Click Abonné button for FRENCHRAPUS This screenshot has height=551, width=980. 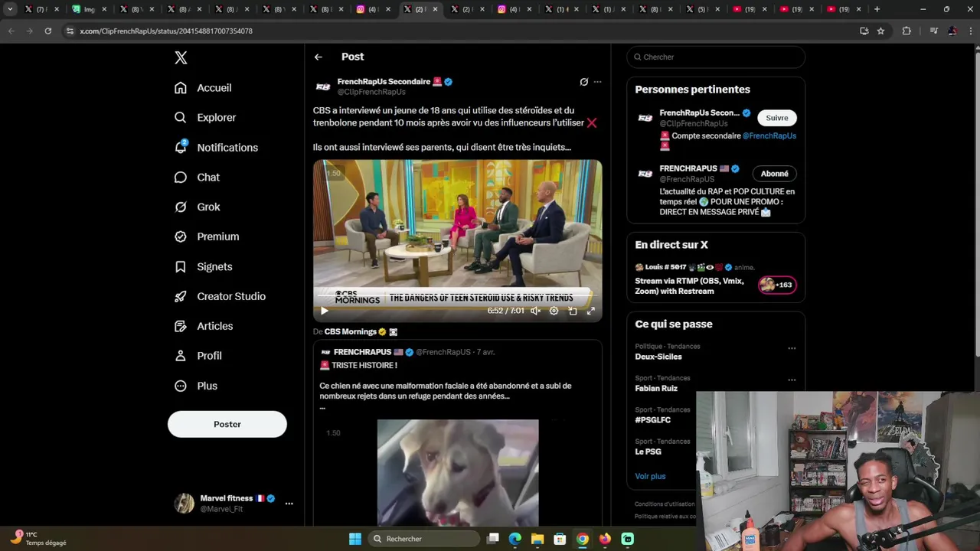[x=775, y=174]
